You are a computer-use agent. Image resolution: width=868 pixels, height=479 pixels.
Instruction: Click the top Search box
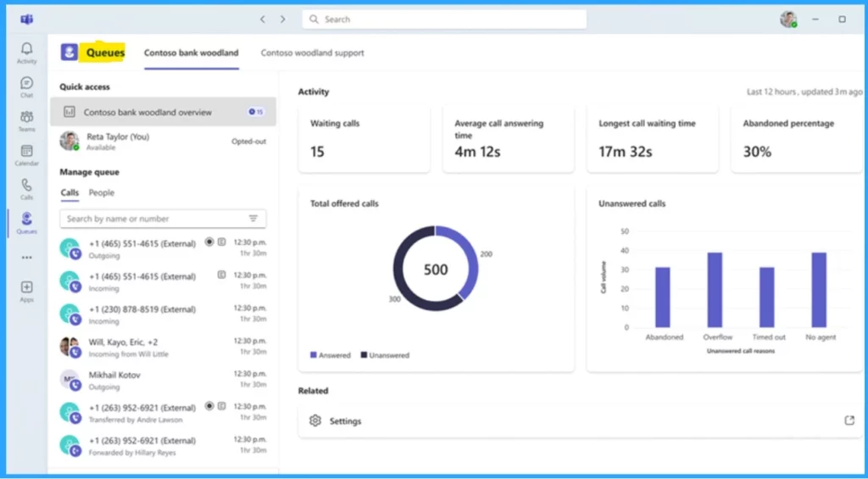pyautogui.click(x=444, y=19)
